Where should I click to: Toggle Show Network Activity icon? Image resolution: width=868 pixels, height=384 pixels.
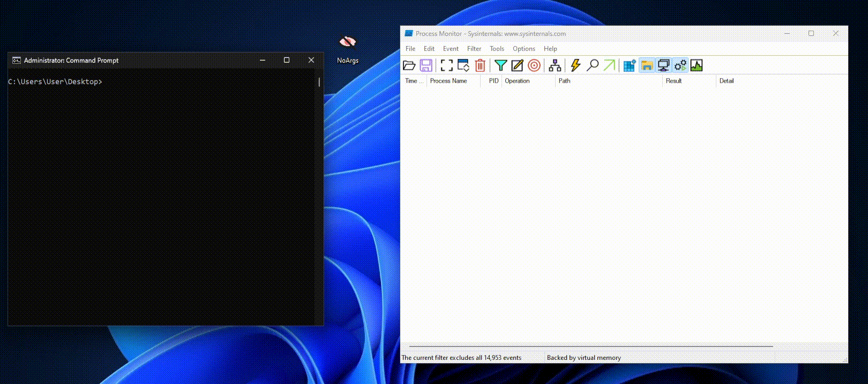tap(663, 65)
